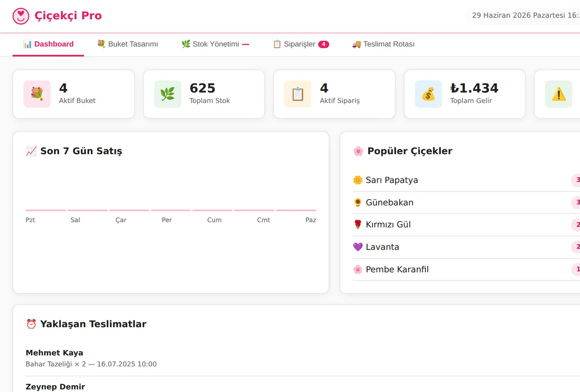Screen dimensions: 580x392
Task: Click the Siparişler badge showing 4
Action: tap(324, 44)
